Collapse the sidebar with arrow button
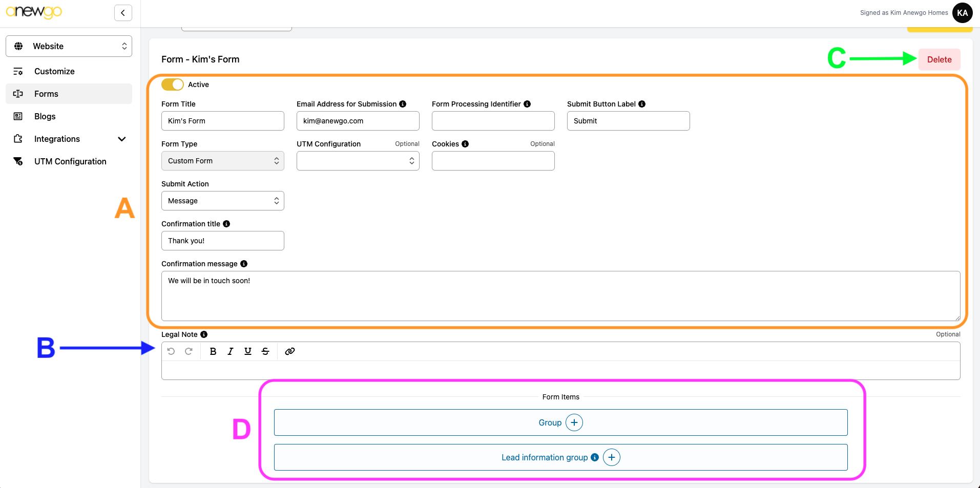Screen dimensions: 980x488 [123, 13]
